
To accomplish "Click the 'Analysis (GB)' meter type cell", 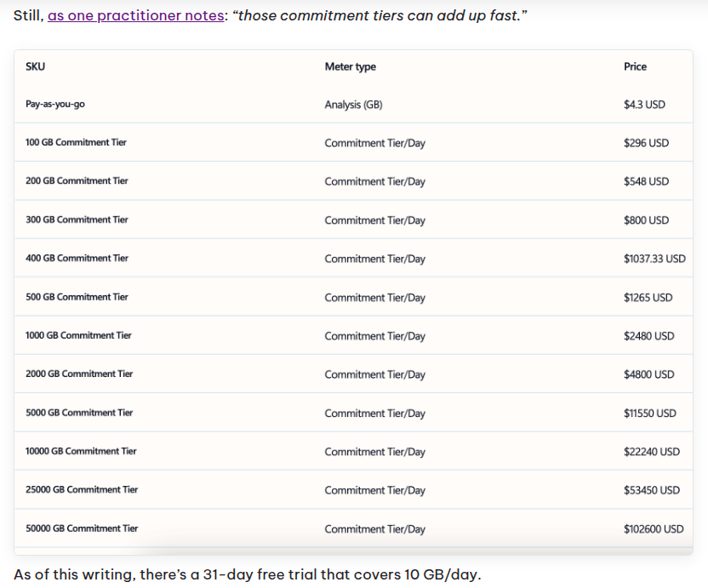I will (353, 105).
